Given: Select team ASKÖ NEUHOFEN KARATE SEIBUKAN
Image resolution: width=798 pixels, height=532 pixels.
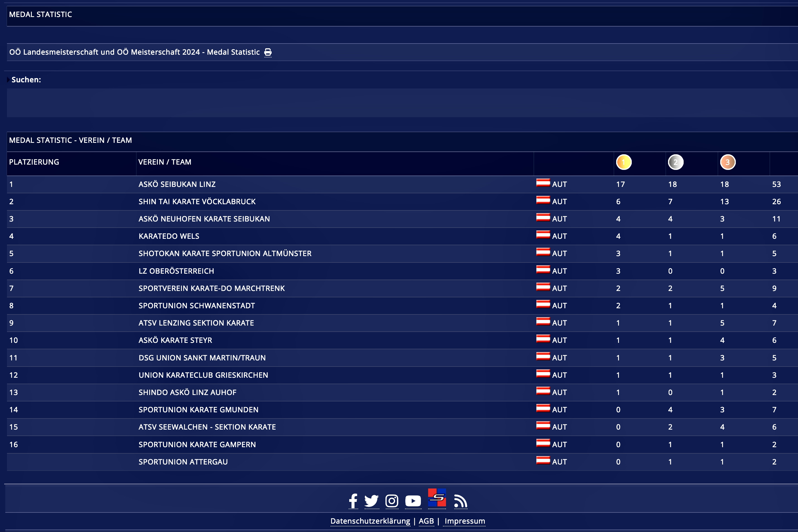Looking at the screenshot, I should (204, 219).
